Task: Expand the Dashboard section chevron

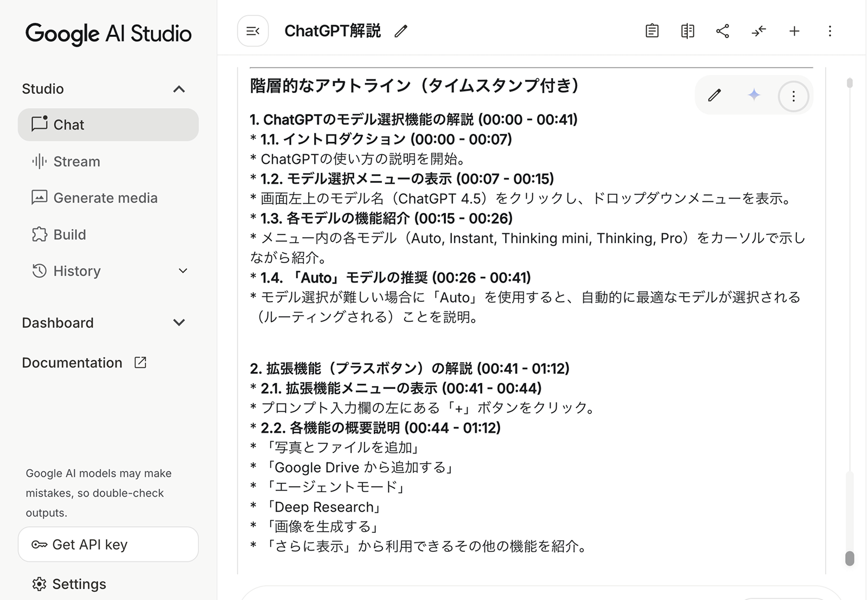Action: coord(179,323)
